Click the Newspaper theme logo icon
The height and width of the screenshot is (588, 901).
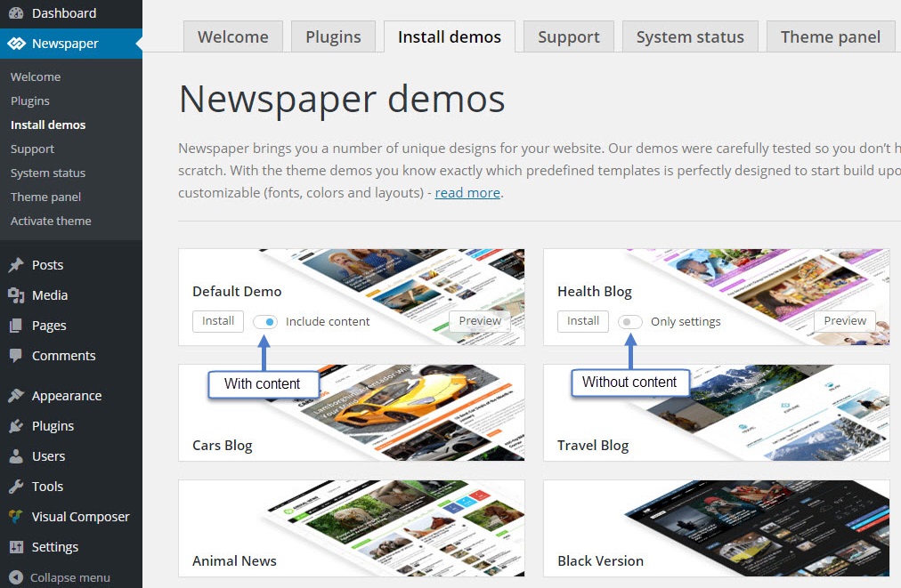(16, 43)
